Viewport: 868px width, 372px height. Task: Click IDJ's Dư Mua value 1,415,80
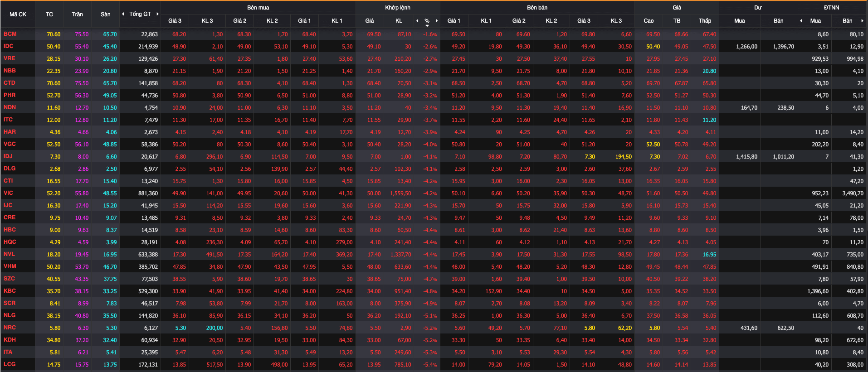[746, 157]
